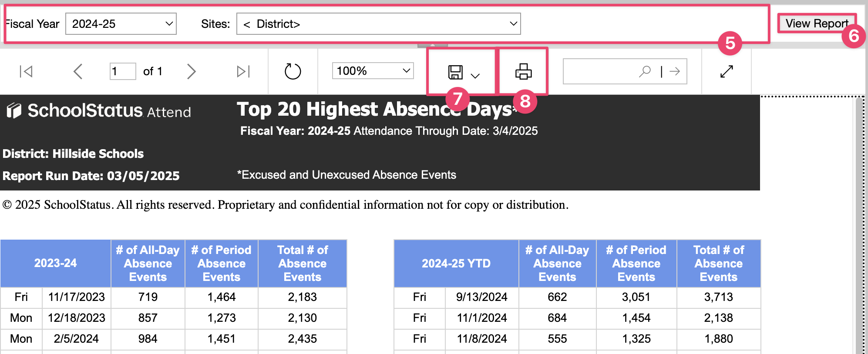868x354 pixels.
Task: Click the View Report button
Action: coord(817,23)
